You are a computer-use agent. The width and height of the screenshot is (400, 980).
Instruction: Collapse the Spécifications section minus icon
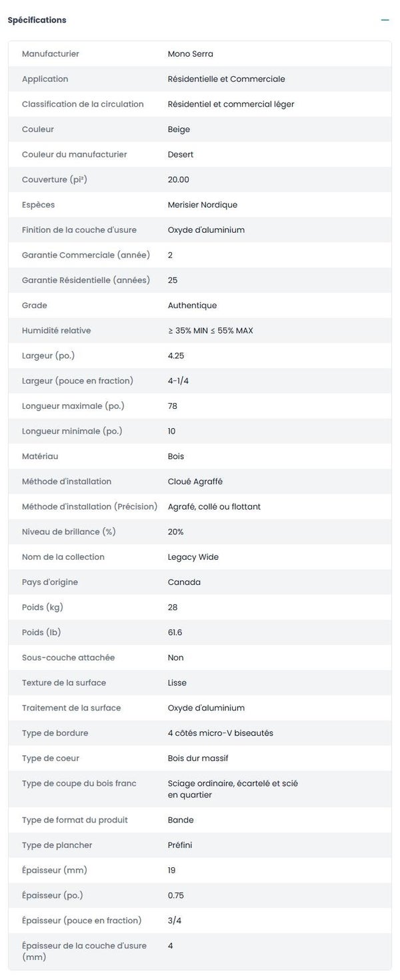[385, 20]
